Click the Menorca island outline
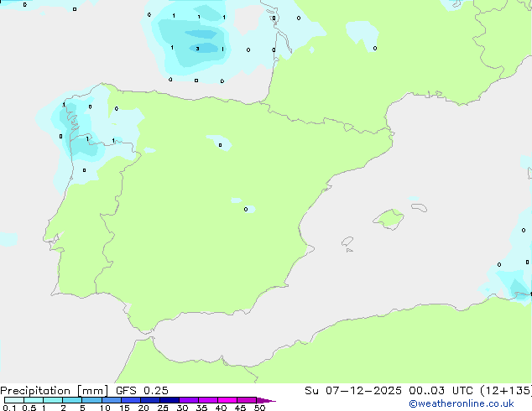532x411 pixels. 420,207
